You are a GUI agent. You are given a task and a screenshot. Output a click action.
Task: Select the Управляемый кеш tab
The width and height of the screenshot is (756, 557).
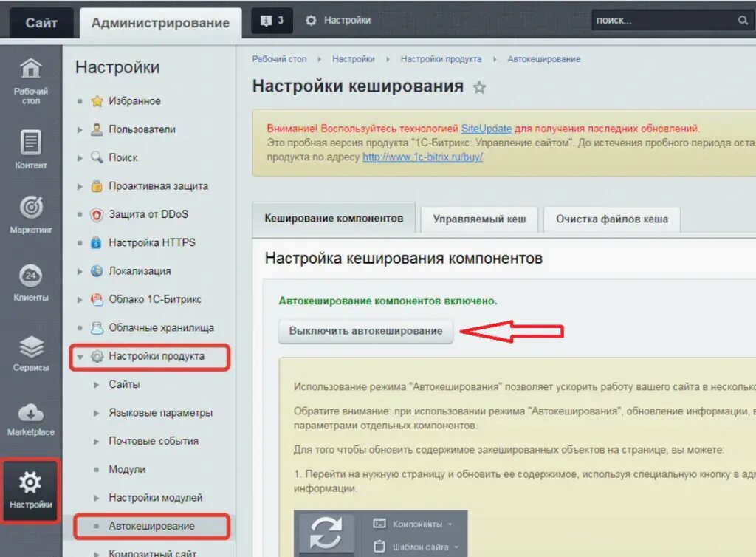[479, 219]
